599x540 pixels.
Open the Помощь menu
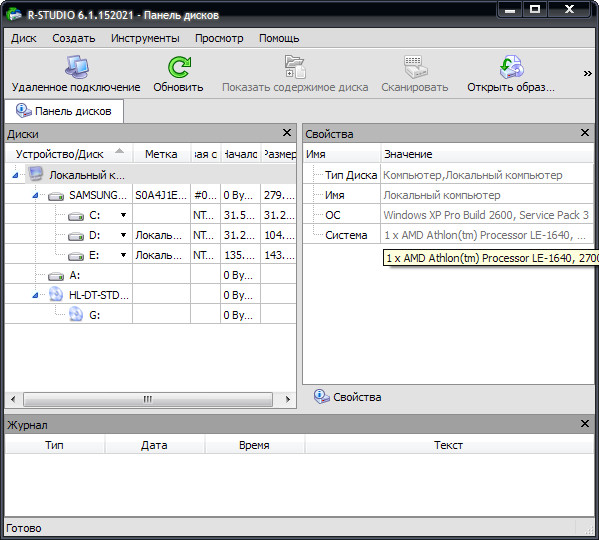point(279,38)
